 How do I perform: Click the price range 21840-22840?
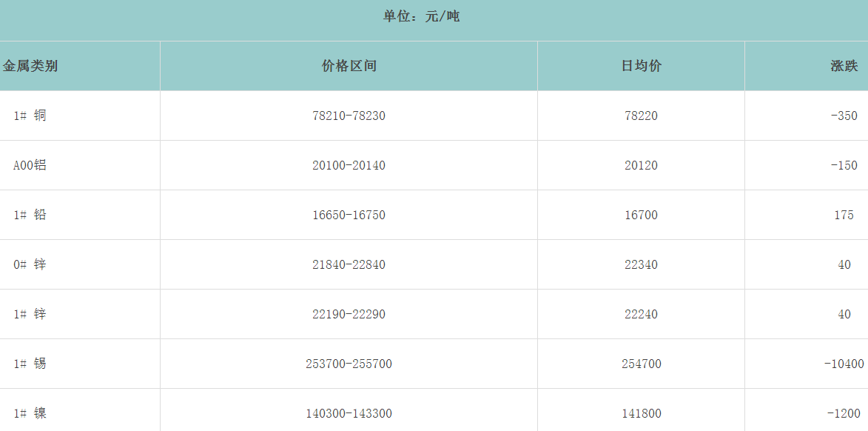(349, 264)
